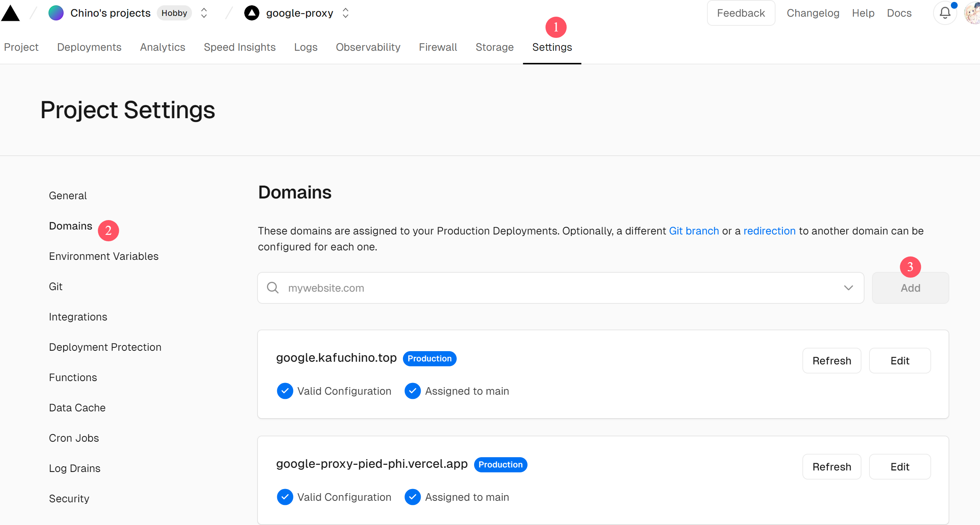Switch to the Firewall tab
The height and width of the screenshot is (525, 980).
438,47
